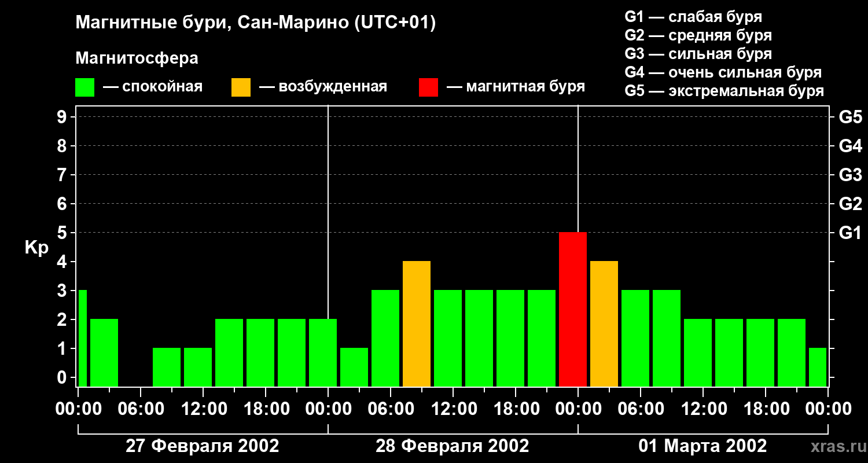Select the green Kp 1 bar on 28 Февраля
The width and height of the screenshot is (868, 463).
click(x=354, y=367)
